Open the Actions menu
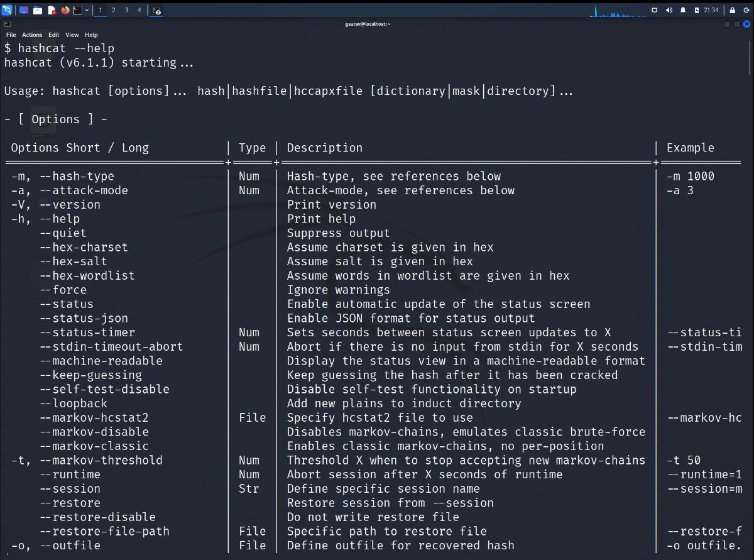The width and height of the screenshot is (754, 560). click(x=32, y=35)
